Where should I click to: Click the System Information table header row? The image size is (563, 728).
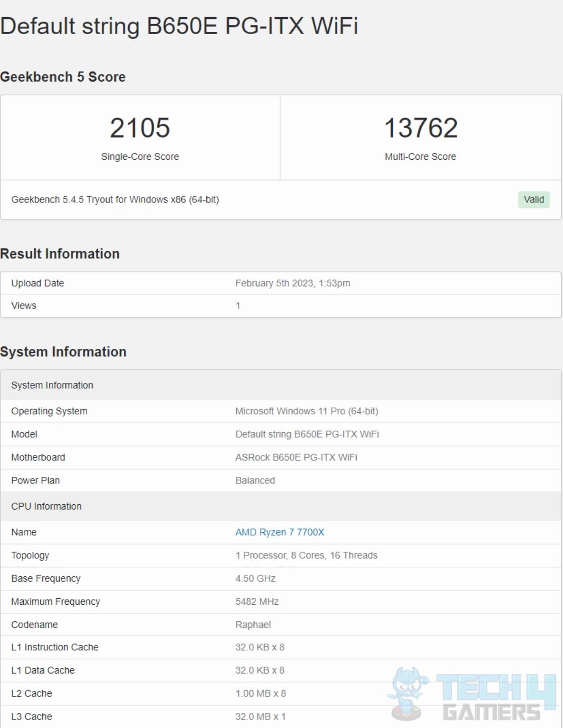point(281,385)
